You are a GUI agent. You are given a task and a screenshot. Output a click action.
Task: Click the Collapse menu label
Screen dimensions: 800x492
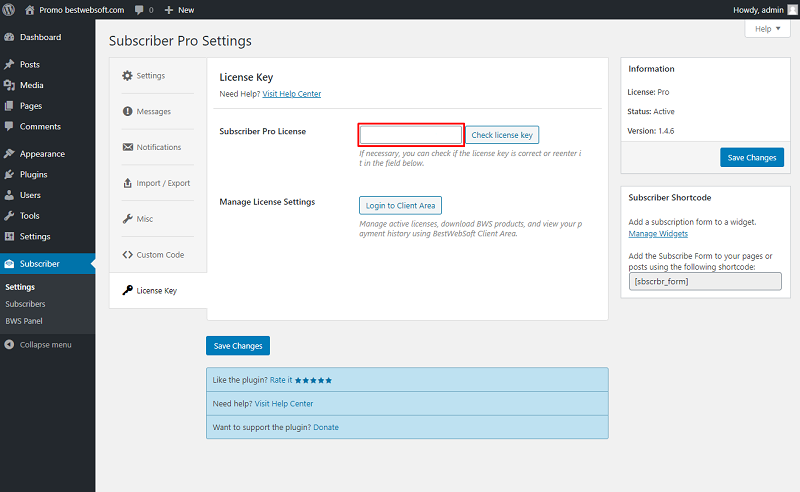[x=45, y=345]
